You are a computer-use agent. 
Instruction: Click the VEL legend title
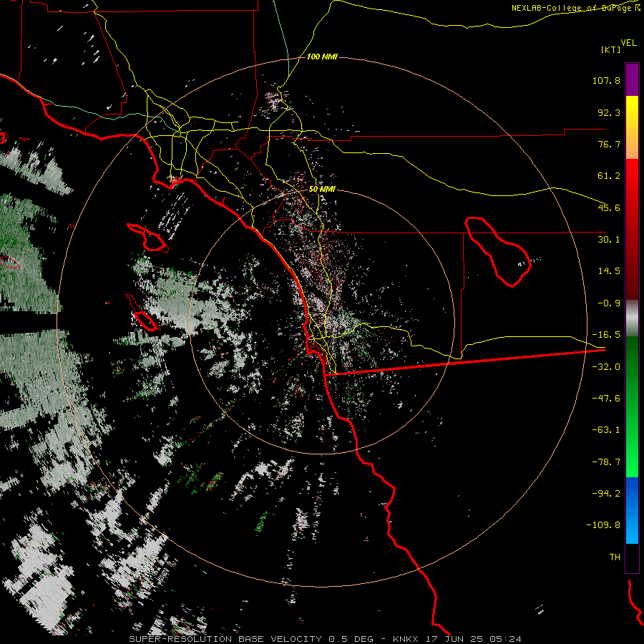(x=628, y=43)
